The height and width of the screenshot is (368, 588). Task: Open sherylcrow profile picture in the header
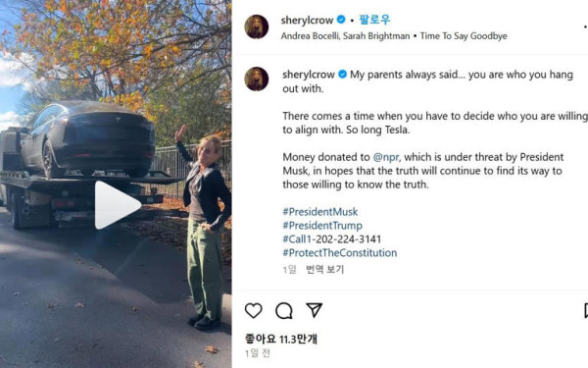point(257,26)
